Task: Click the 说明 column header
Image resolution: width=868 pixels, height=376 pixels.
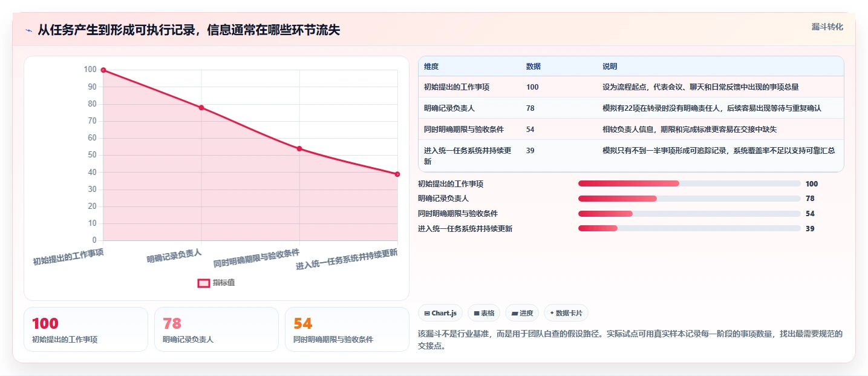Action: pyautogui.click(x=610, y=67)
